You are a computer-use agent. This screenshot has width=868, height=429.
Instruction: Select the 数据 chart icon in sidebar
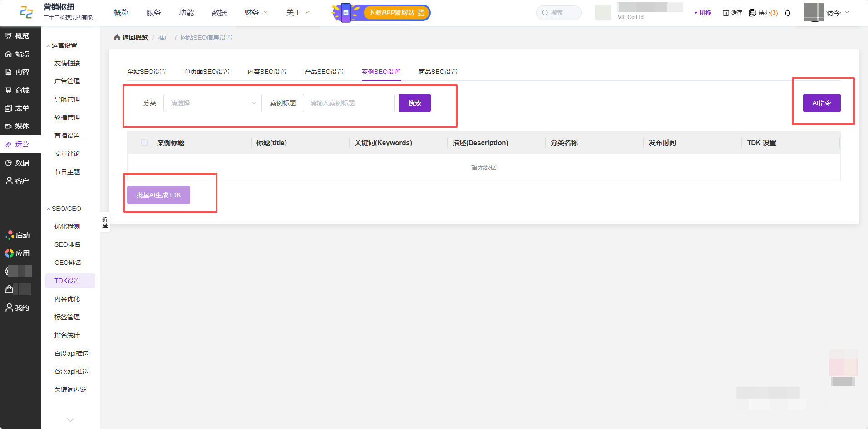(x=9, y=163)
